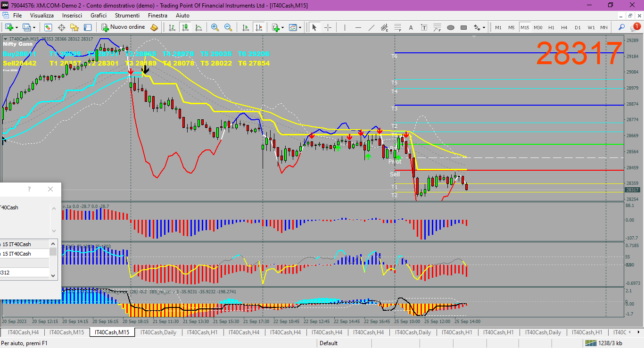This screenshot has height=348, width=644.
Task: Expand the new chart dropdown arrow
Action: coord(17,27)
